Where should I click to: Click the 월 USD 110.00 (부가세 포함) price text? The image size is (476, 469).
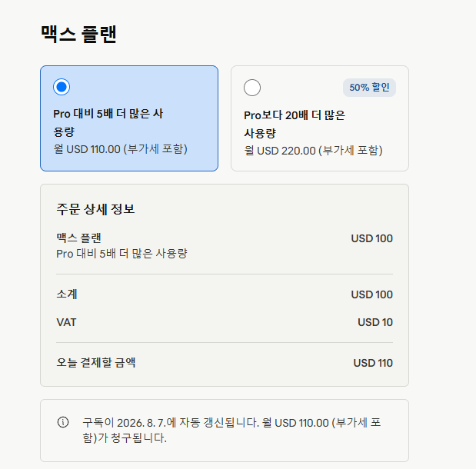[120, 149]
